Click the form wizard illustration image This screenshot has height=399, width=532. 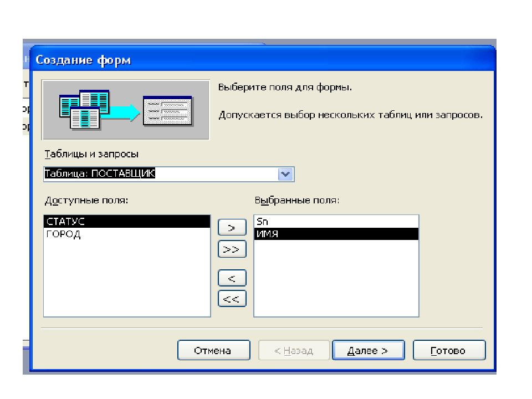point(126,109)
